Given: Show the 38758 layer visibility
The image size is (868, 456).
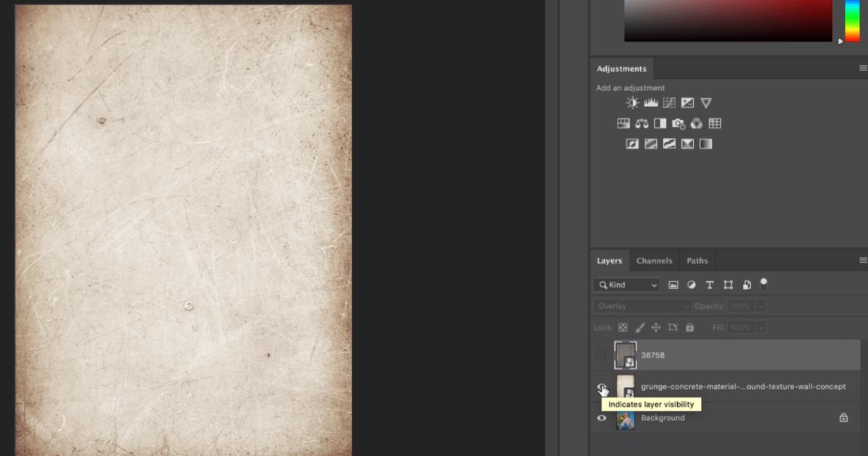Looking at the screenshot, I should tap(601, 355).
